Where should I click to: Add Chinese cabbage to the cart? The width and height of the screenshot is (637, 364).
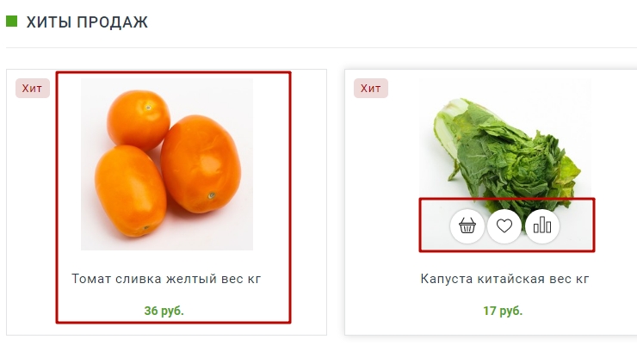click(x=467, y=226)
